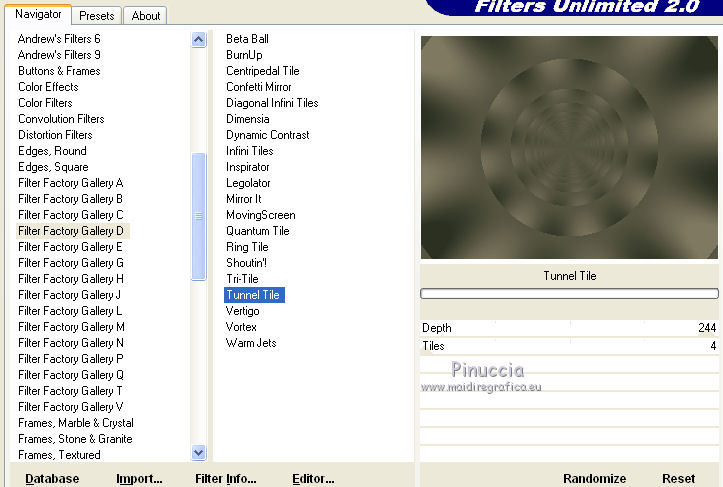Open the Editor... button

(x=313, y=479)
